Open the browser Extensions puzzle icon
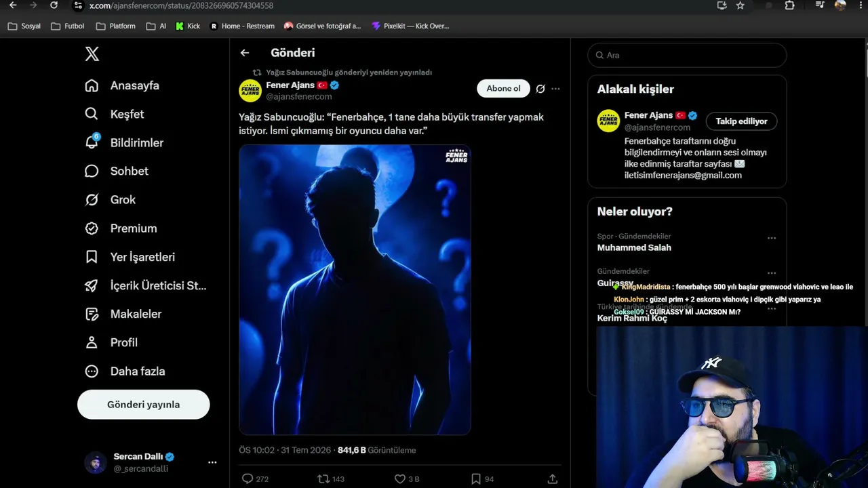The width and height of the screenshot is (868, 488). pyautogui.click(x=790, y=5)
